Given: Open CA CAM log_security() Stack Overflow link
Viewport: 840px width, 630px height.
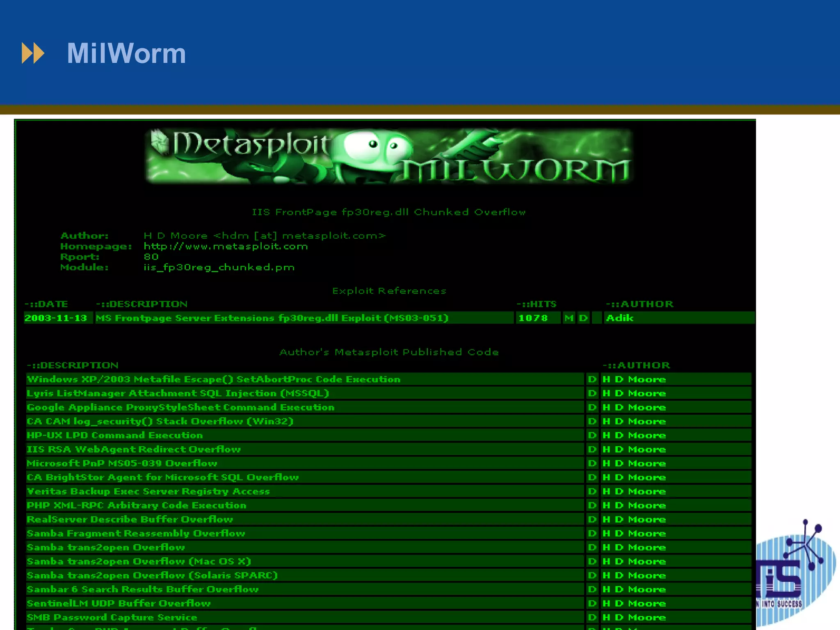Looking at the screenshot, I should (x=160, y=421).
